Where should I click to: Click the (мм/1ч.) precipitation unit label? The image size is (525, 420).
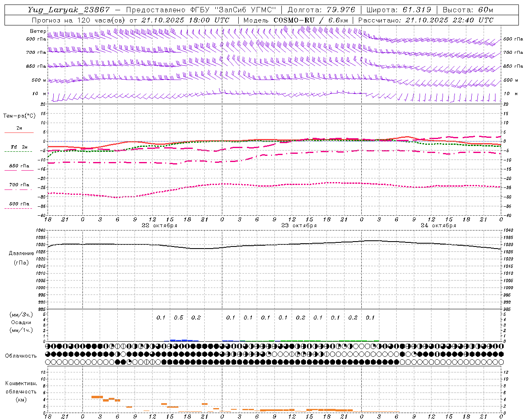pyautogui.click(x=21, y=330)
